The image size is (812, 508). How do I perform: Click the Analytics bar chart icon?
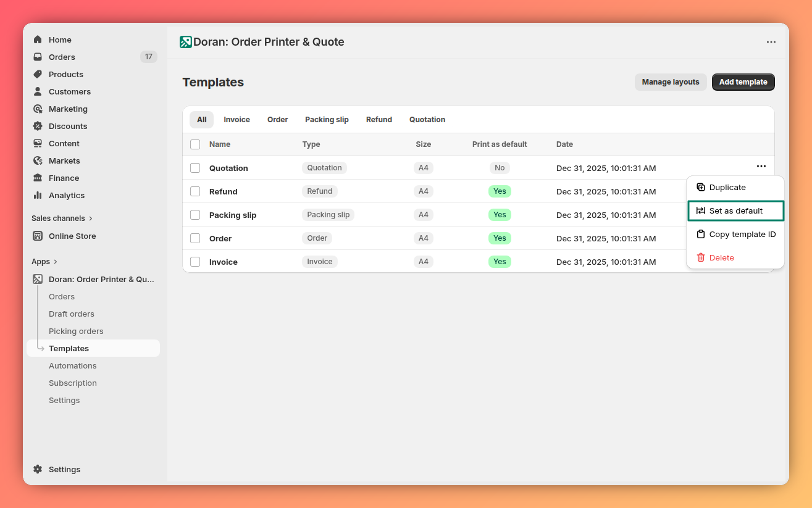point(38,195)
